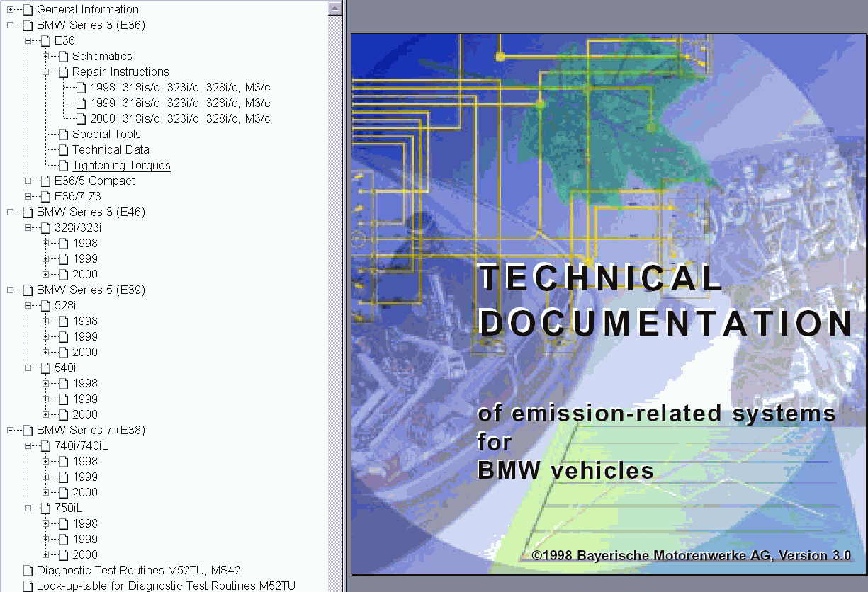Viewport: 868px width, 592px height.
Task: Click the 750iL page icon
Action: (x=45, y=508)
